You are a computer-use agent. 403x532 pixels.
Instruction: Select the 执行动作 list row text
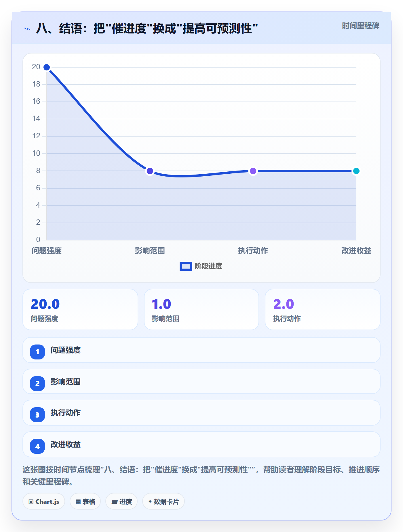(x=66, y=413)
